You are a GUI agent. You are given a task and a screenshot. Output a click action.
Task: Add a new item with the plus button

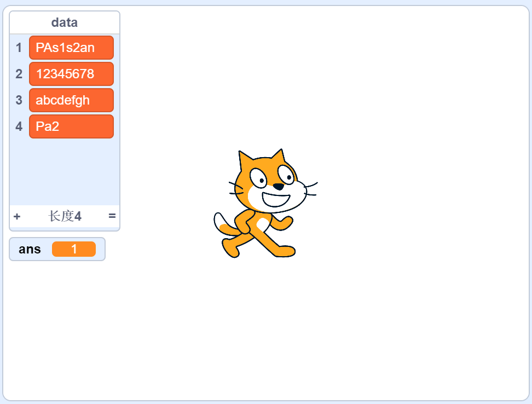(x=16, y=216)
